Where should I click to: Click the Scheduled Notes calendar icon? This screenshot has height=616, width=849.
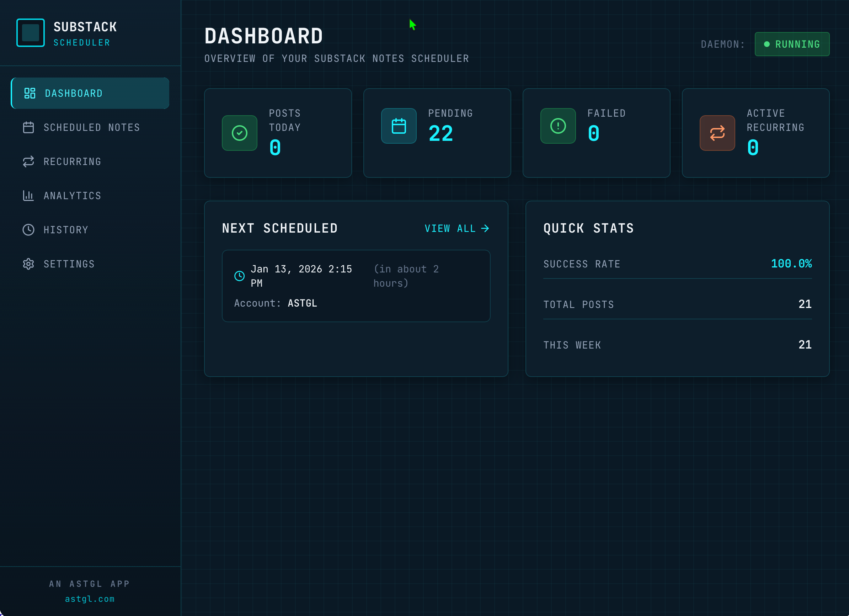click(28, 127)
